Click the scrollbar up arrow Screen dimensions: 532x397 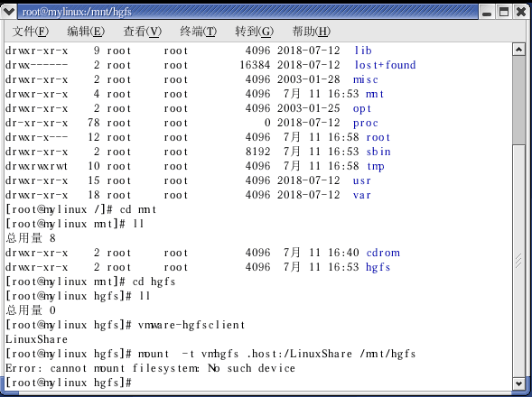[518, 50]
